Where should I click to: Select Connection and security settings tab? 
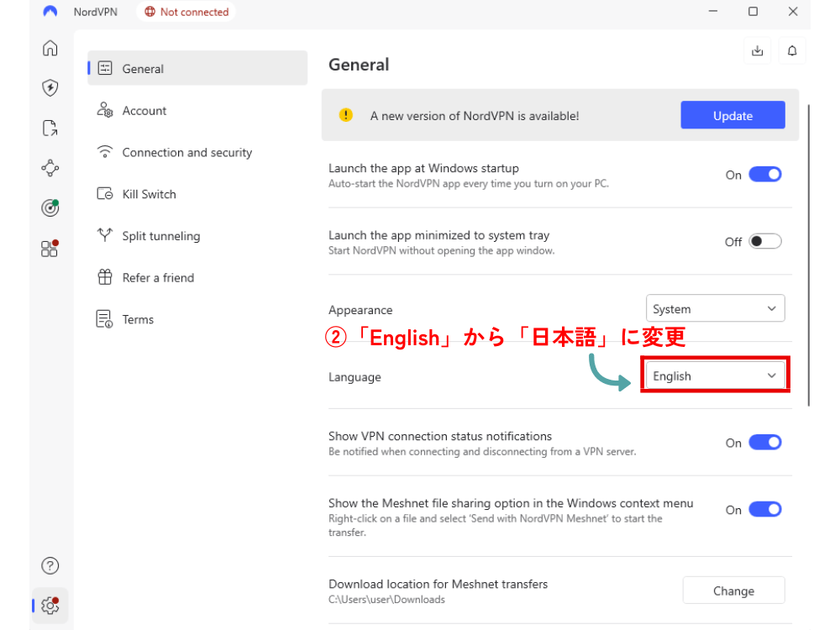click(186, 153)
